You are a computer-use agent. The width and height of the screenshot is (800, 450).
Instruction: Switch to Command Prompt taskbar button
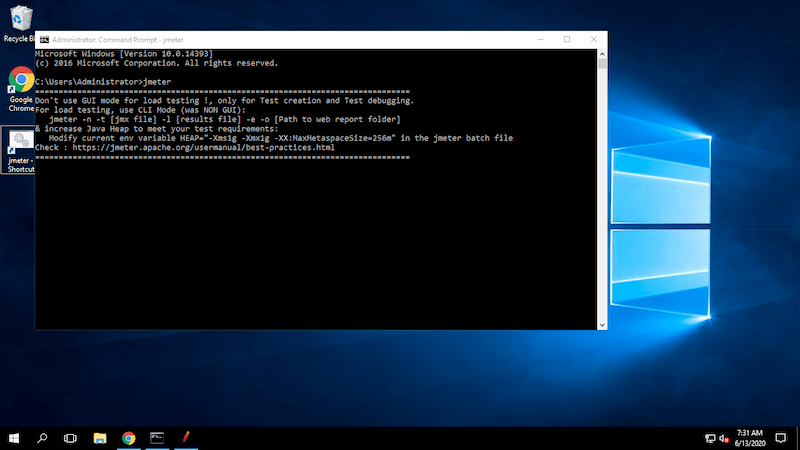tap(157, 438)
